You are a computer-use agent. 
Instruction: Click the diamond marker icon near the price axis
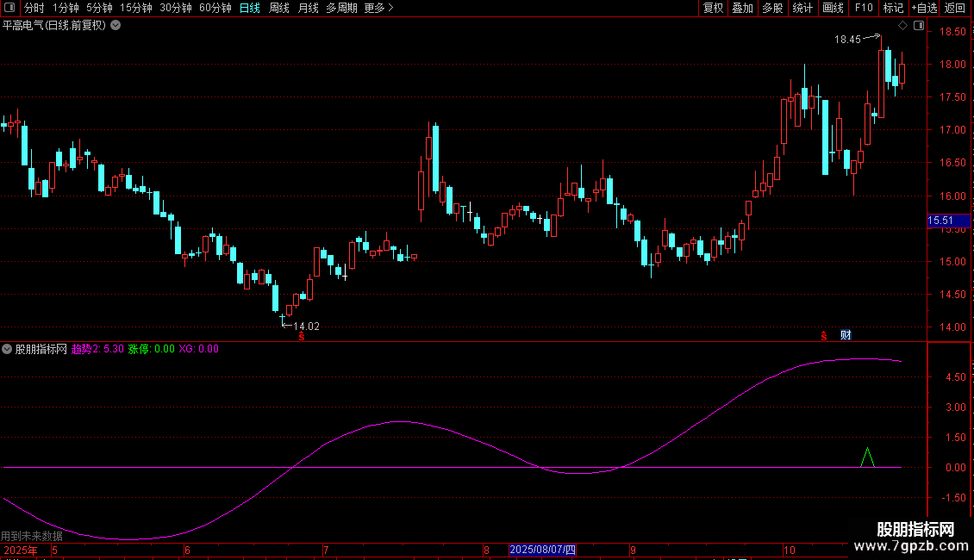902,26
